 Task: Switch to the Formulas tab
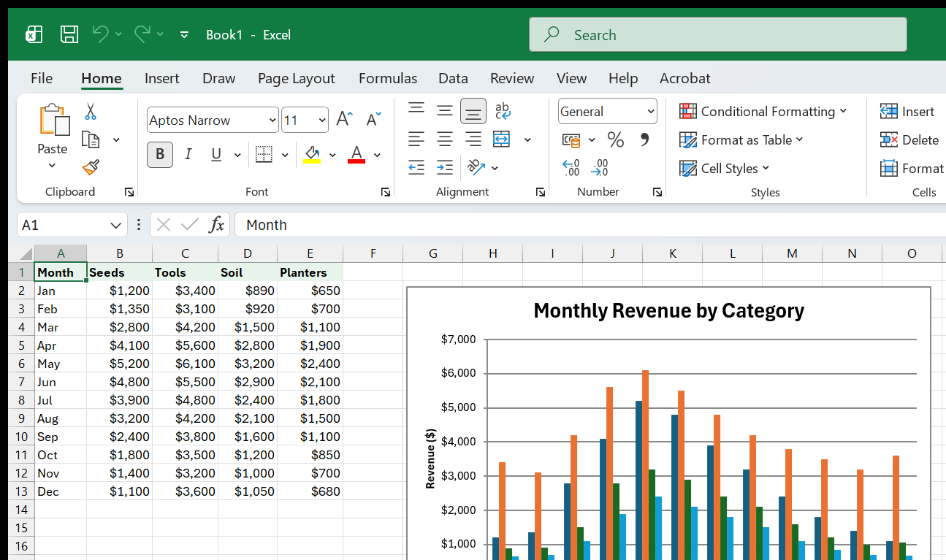388,78
